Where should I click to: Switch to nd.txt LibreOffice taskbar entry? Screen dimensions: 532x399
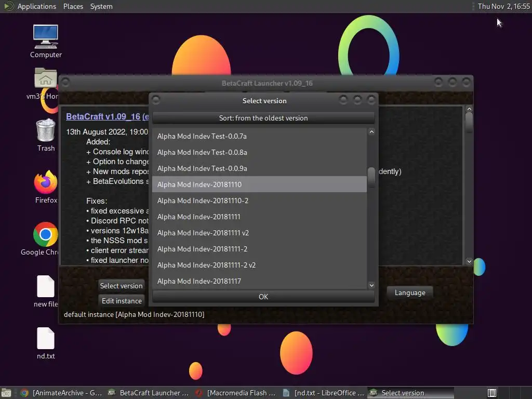click(x=323, y=393)
